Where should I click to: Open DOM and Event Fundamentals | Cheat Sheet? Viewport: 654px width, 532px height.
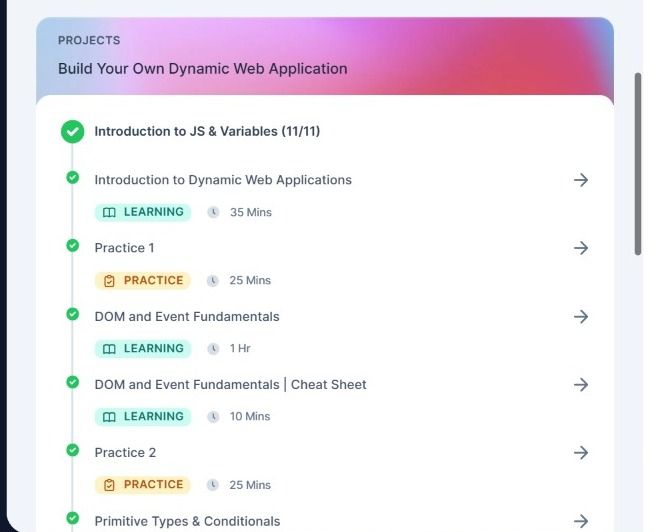[x=230, y=385]
